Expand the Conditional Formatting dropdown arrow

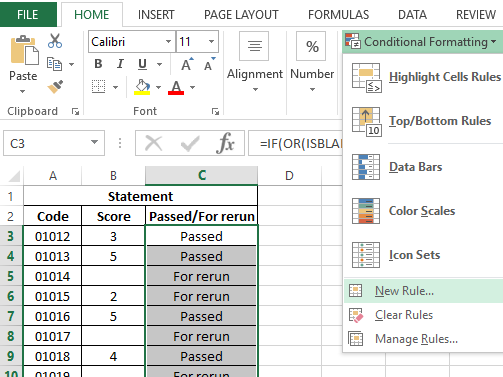pyautogui.click(x=493, y=42)
